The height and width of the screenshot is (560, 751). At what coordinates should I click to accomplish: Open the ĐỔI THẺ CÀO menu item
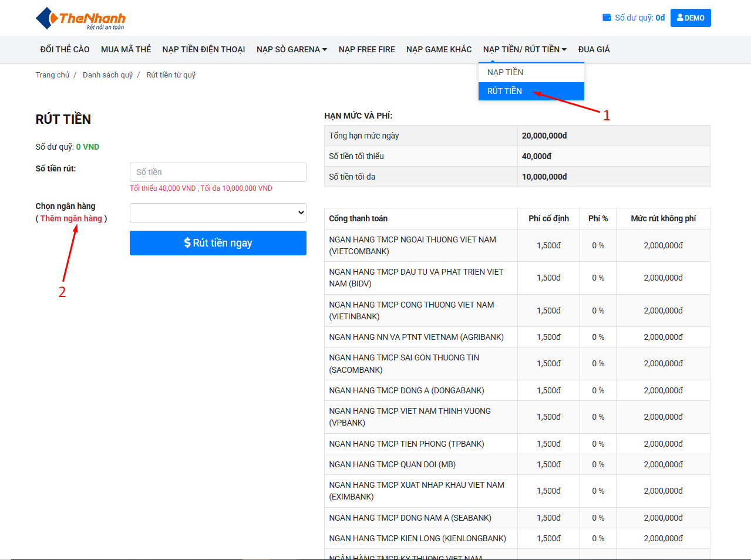(65, 49)
